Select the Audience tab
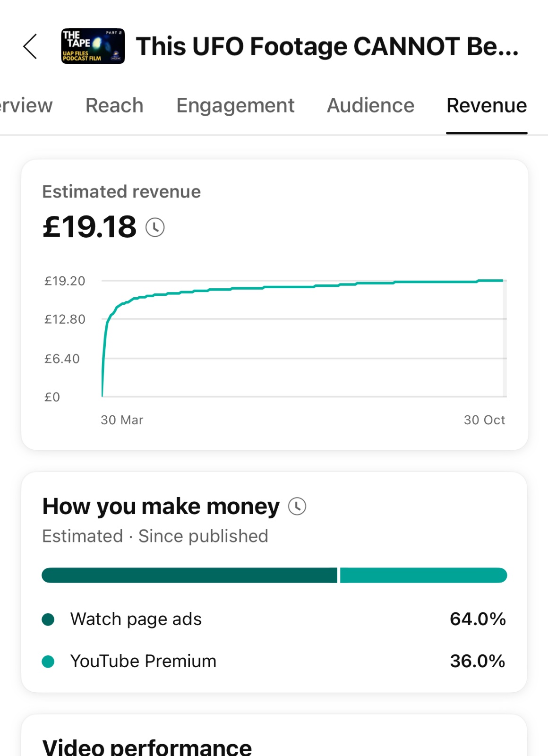 click(x=370, y=105)
